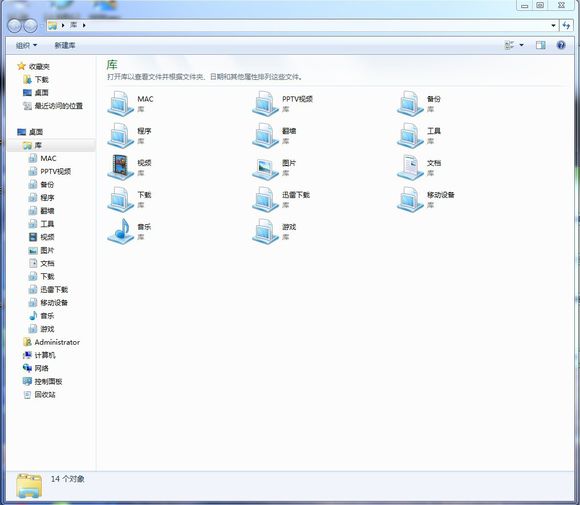
Task: Open the address bar history dropdown
Action: (553, 26)
